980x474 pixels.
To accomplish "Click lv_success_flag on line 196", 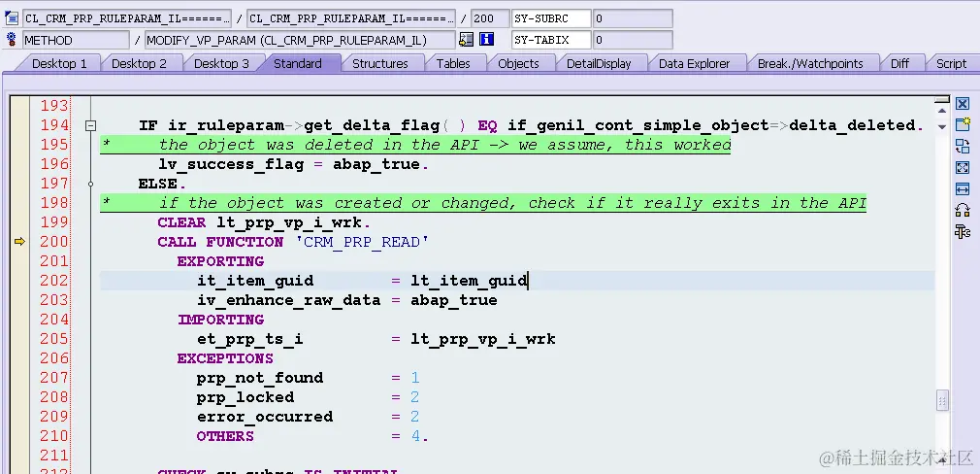I will click(x=231, y=164).
